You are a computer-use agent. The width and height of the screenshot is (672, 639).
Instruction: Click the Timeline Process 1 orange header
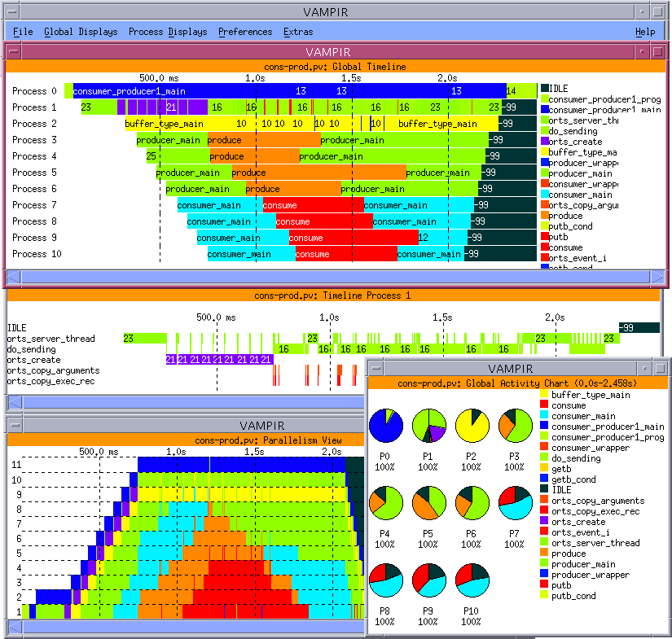[333, 295]
